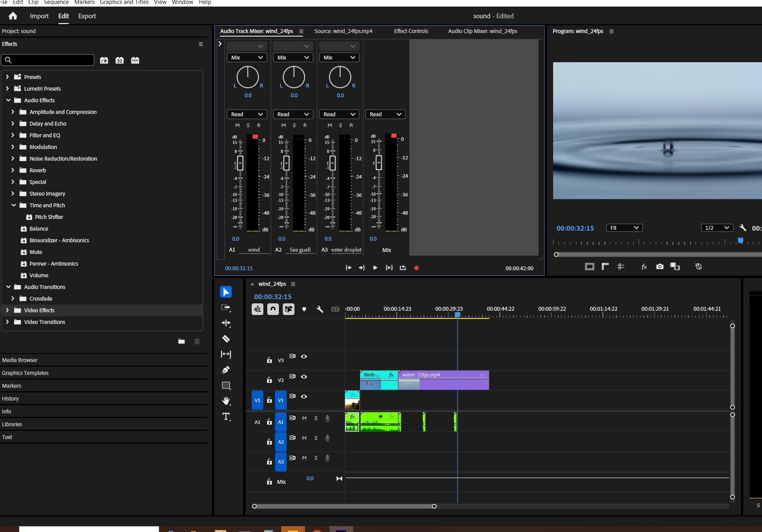Image resolution: width=762 pixels, height=532 pixels.
Task: Click the Export Frame camera icon
Action: click(660, 267)
